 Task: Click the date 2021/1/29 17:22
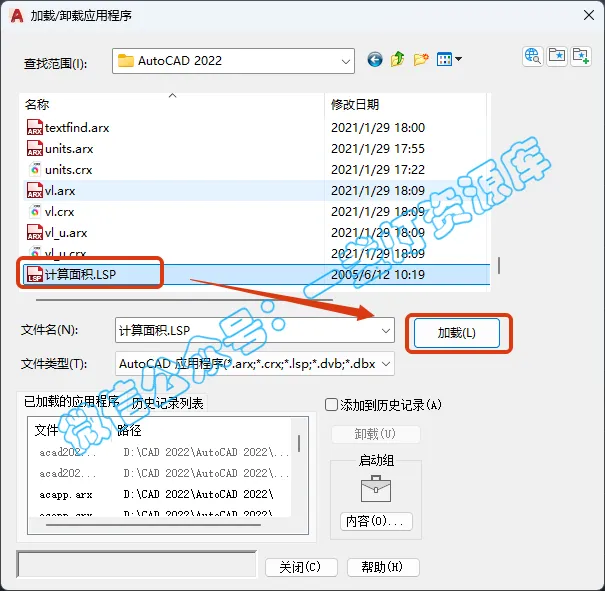(378, 170)
